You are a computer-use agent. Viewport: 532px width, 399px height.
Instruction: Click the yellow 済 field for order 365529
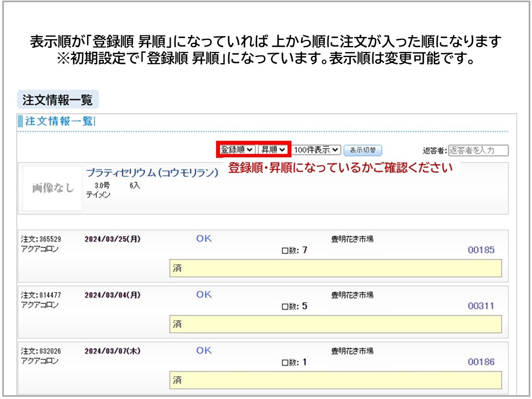[x=335, y=268]
